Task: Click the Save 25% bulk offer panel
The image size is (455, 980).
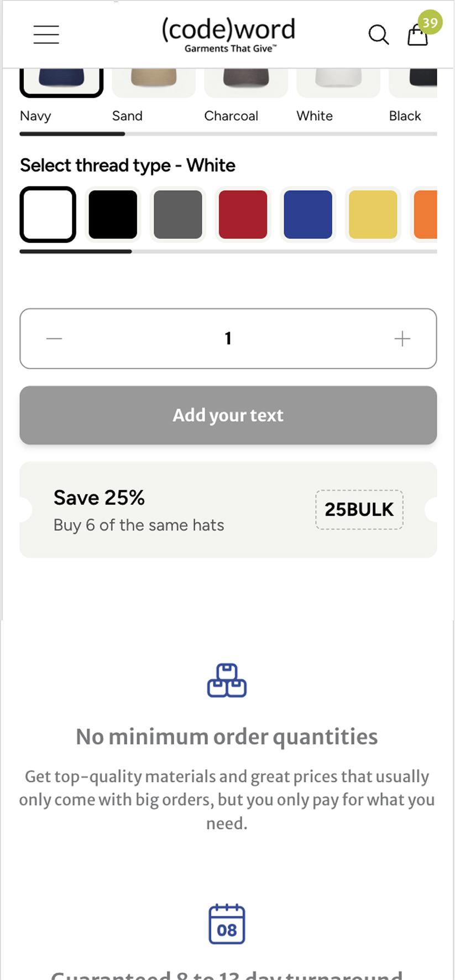Action: (x=138, y=509)
